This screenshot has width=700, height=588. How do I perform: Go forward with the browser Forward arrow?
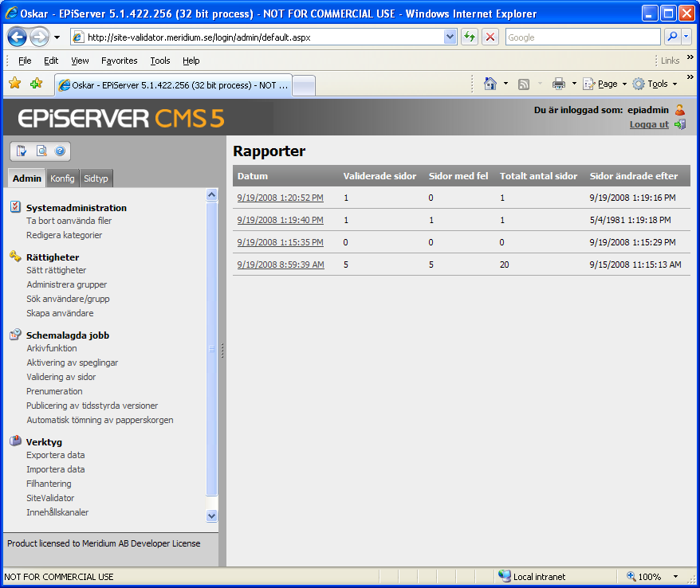coord(39,37)
